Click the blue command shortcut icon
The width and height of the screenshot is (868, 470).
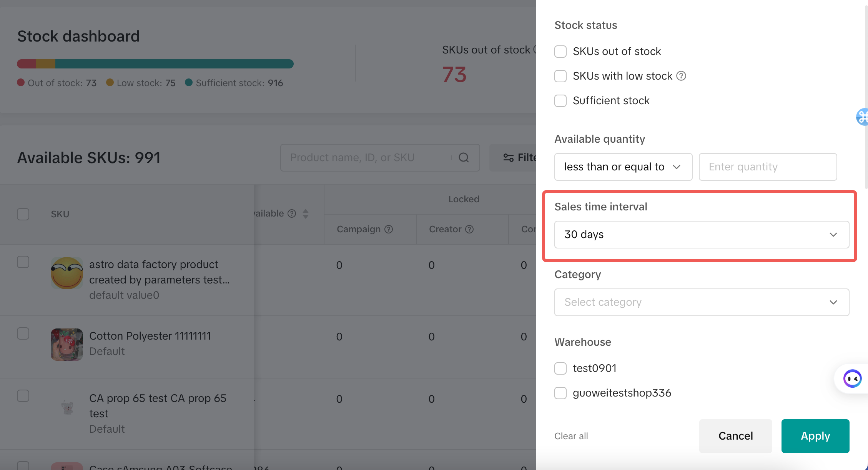pyautogui.click(x=863, y=117)
